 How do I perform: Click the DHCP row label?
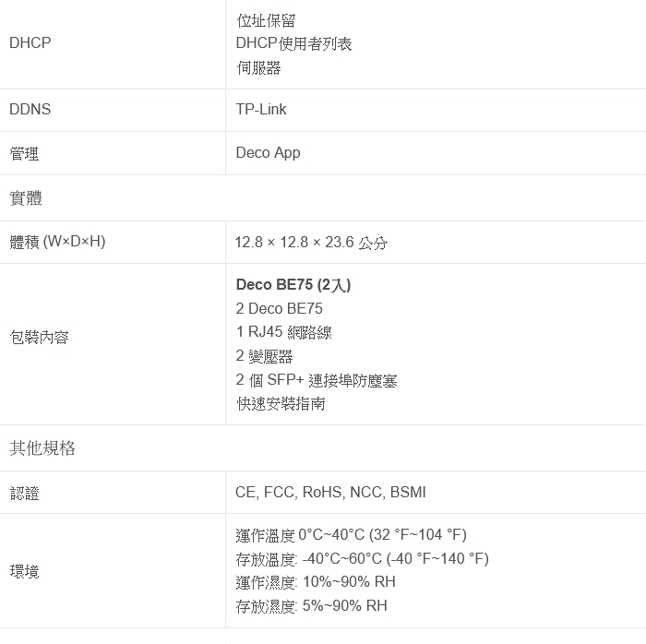pyautogui.click(x=30, y=42)
